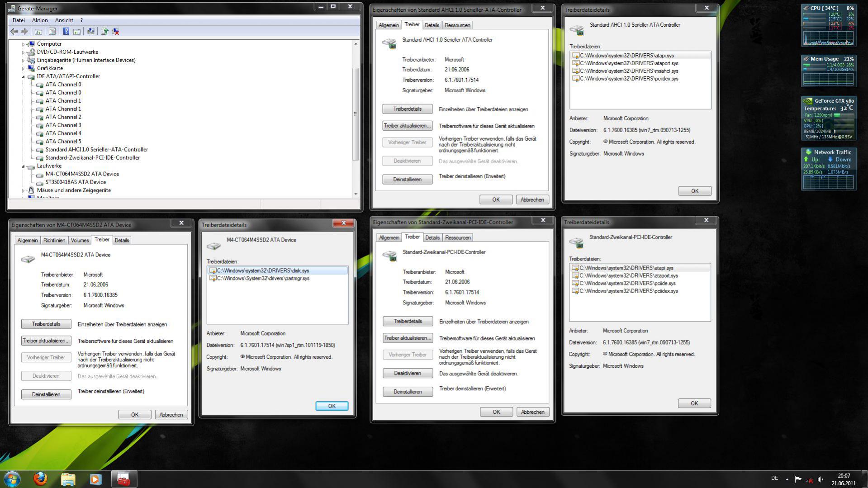
Task: Click Abbrechen in PCI-IDE-Controller properties
Action: 532,412
